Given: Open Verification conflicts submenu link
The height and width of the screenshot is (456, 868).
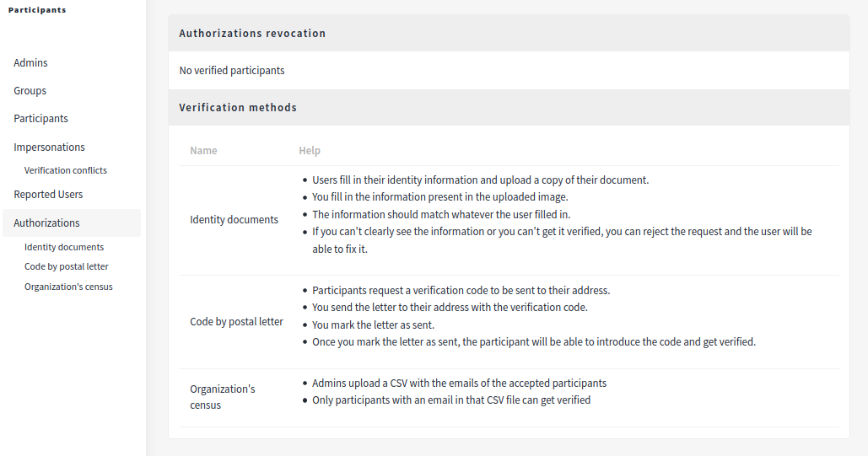Looking at the screenshot, I should point(65,170).
